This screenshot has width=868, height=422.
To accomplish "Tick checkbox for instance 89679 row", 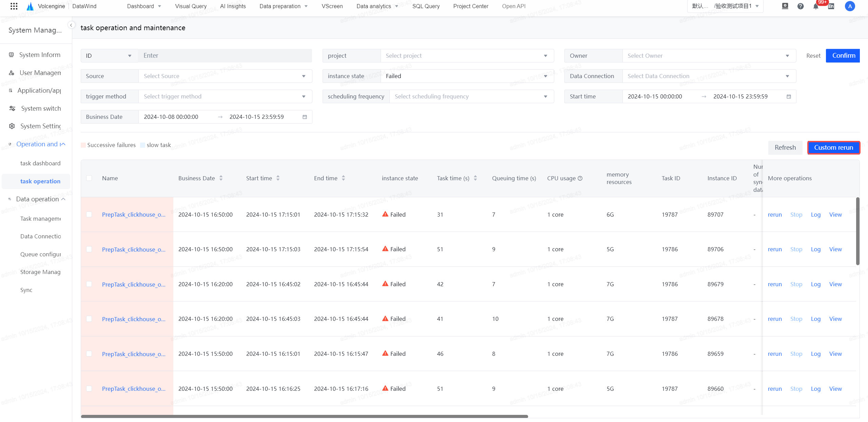I will pyautogui.click(x=89, y=284).
